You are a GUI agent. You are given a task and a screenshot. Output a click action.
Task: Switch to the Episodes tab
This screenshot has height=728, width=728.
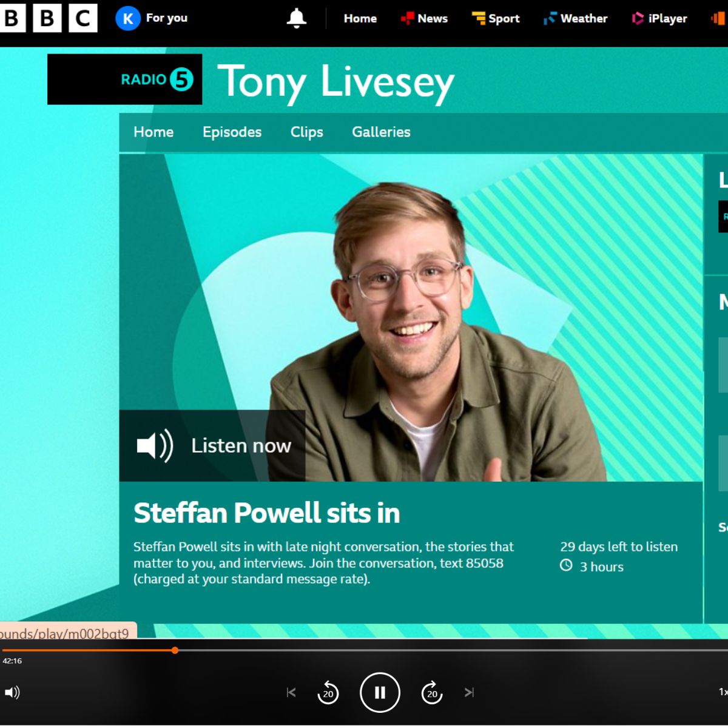coord(232,132)
